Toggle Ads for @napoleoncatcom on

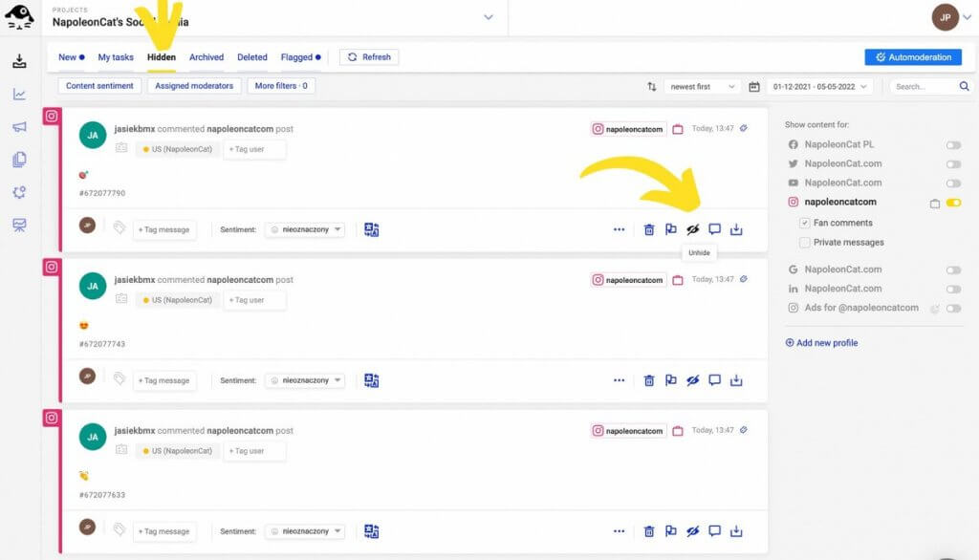click(x=953, y=309)
